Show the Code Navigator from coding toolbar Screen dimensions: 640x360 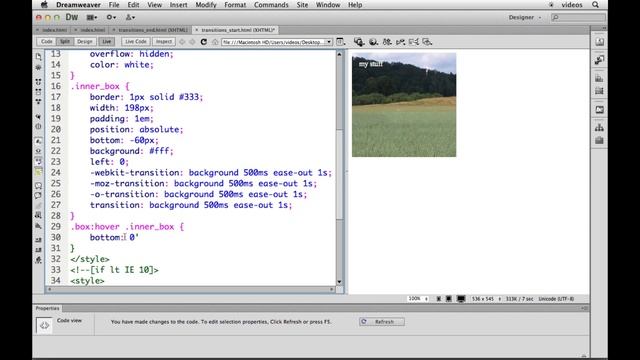click(x=38, y=67)
